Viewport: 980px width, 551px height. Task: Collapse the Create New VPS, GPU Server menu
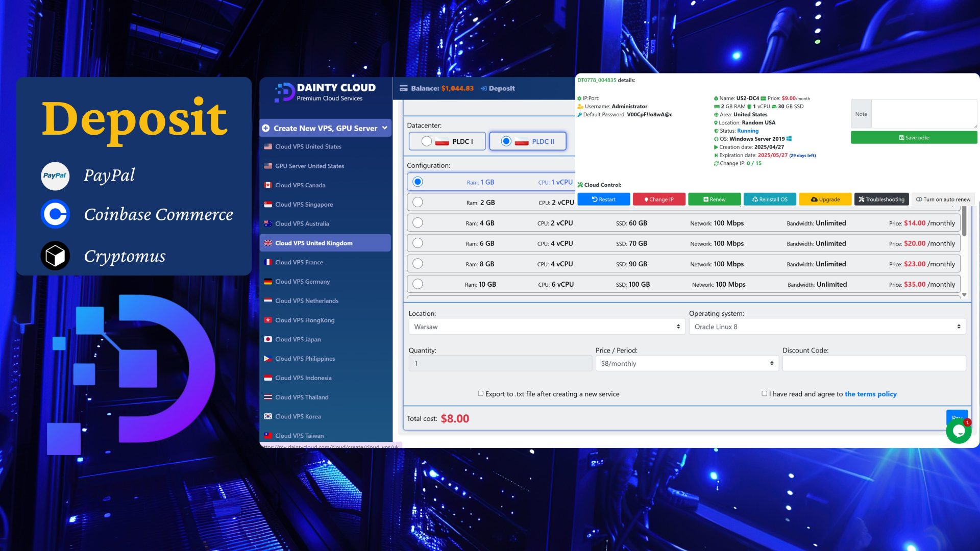(384, 128)
